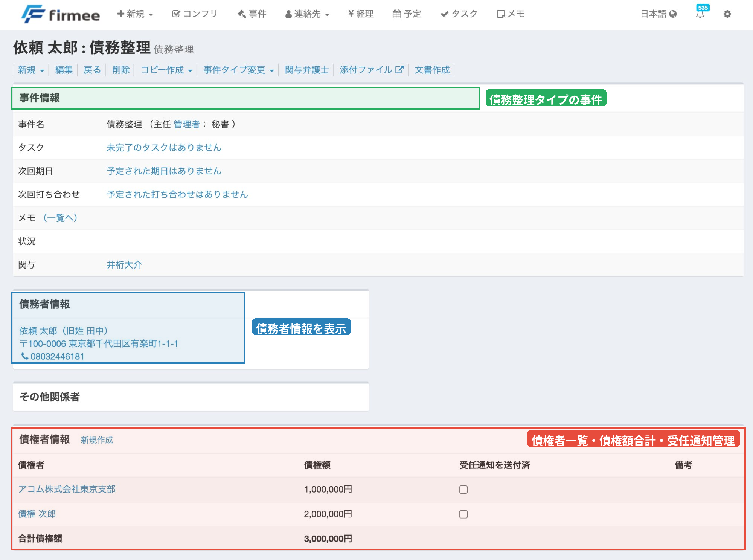Click the 編集 link
This screenshot has width=753, height=560.
pyautogui.click(x=64, y=70)
